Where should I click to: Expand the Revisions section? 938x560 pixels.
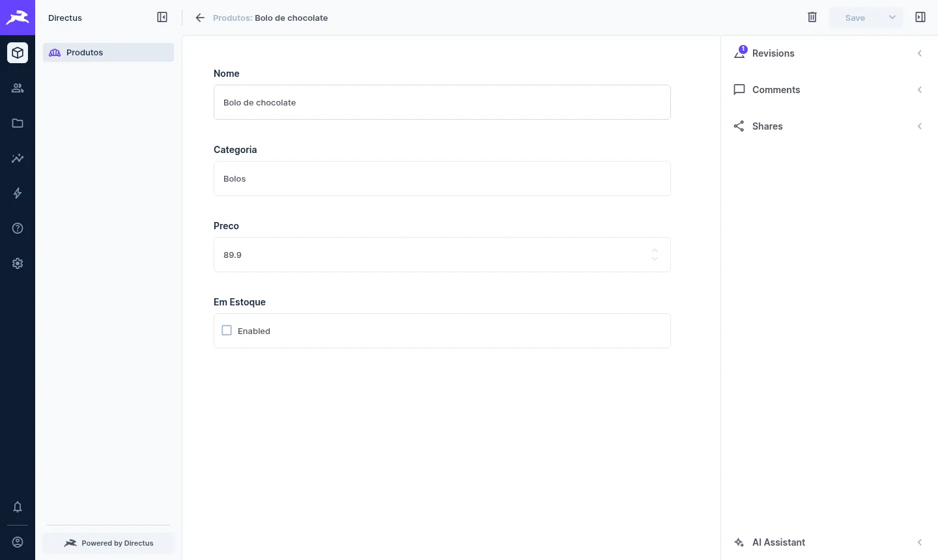pos(829,53)
